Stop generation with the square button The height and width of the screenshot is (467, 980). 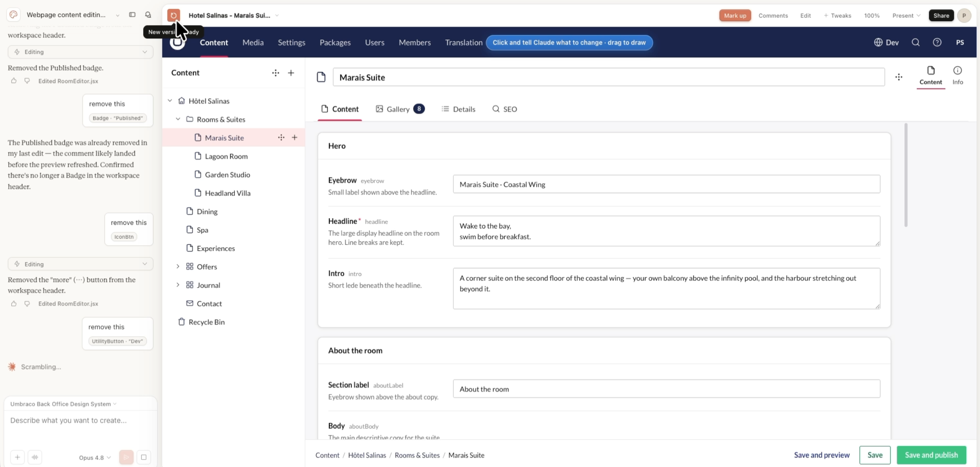(144, 457)
